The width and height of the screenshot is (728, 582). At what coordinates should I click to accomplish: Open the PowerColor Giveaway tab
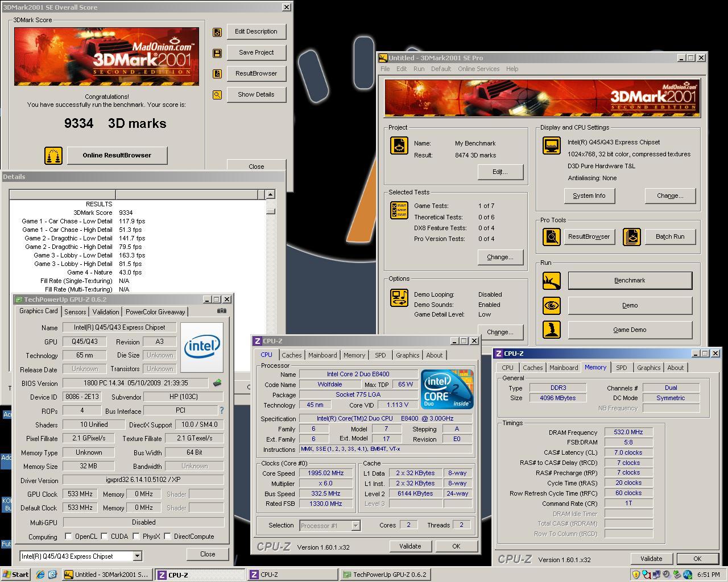[x=155, y=312]
